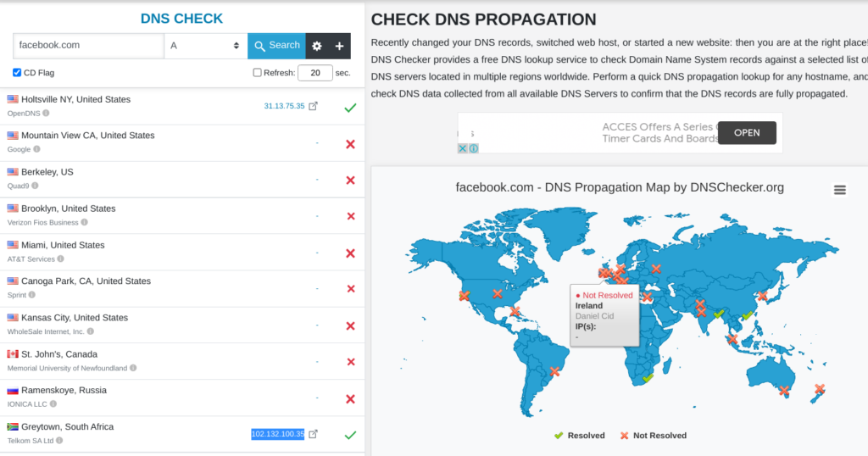Click the red X for Ramenskoye, Russia
Image resolution: width=868 pixels, height=456 pixels.
pos(350,399)
